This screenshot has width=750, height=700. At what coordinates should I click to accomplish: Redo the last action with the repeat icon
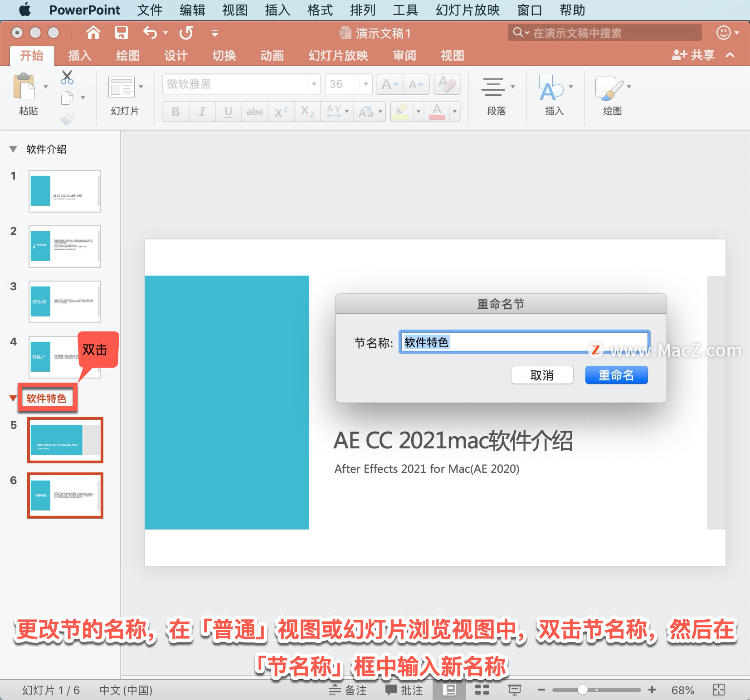(x=186, y=33)
